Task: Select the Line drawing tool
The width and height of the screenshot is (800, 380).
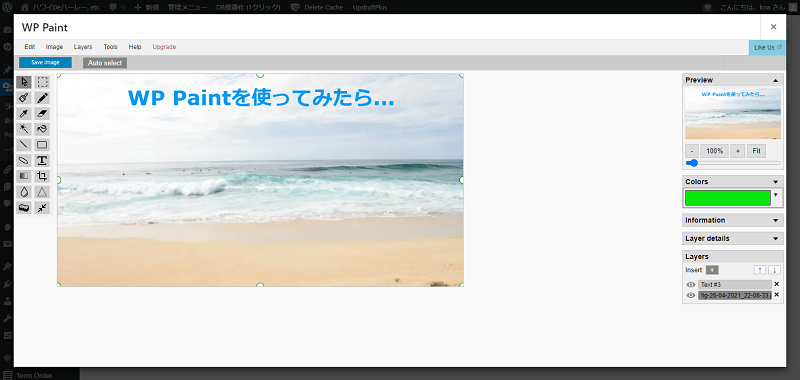Action: [24, 145]
